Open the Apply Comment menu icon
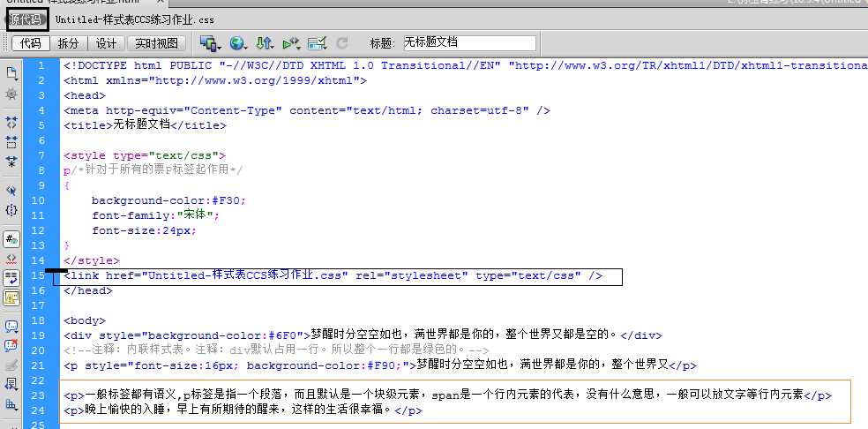The image size is (868, 429). click(11, 327)
